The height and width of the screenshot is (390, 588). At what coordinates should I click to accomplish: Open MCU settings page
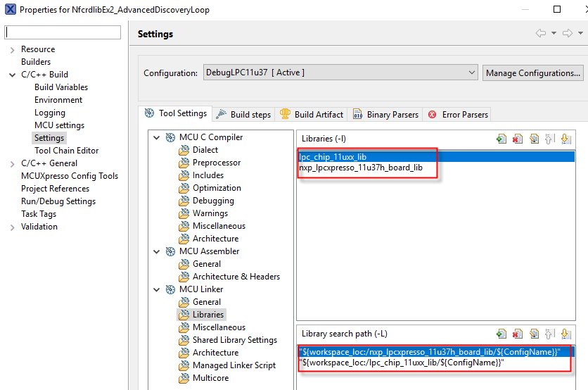point(59,125)
